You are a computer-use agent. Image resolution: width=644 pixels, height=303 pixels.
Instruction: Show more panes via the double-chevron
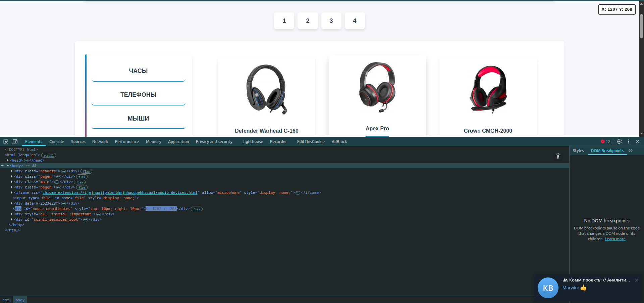tap(630, 150)
